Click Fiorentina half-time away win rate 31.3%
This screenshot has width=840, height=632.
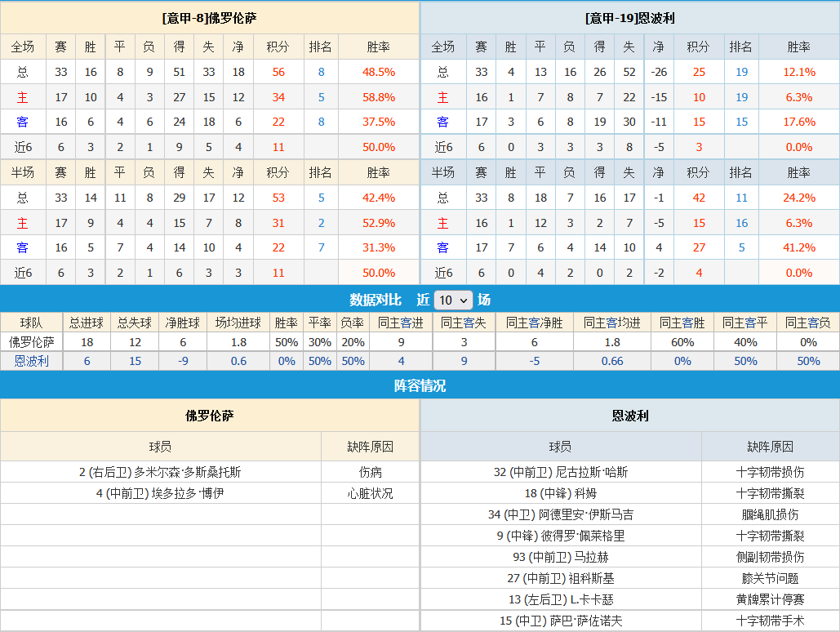(x=379, y=247)
